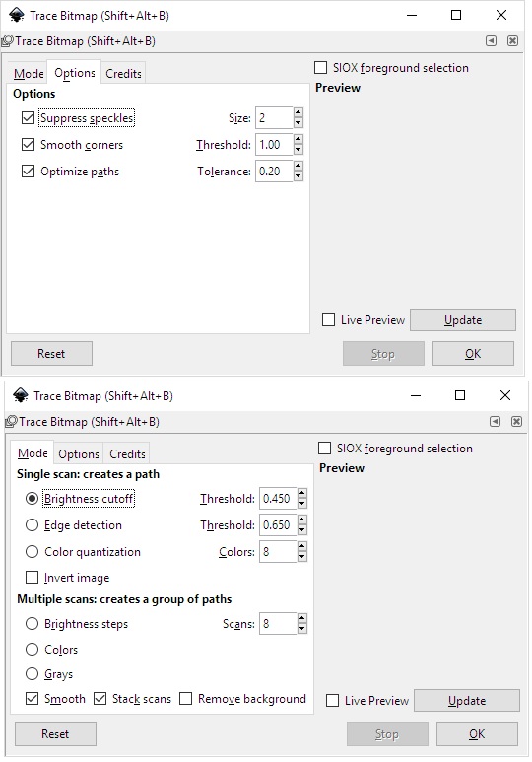Check the Invert image box
The width and height of the screenshot is (532, 762).
pos(33,578)
